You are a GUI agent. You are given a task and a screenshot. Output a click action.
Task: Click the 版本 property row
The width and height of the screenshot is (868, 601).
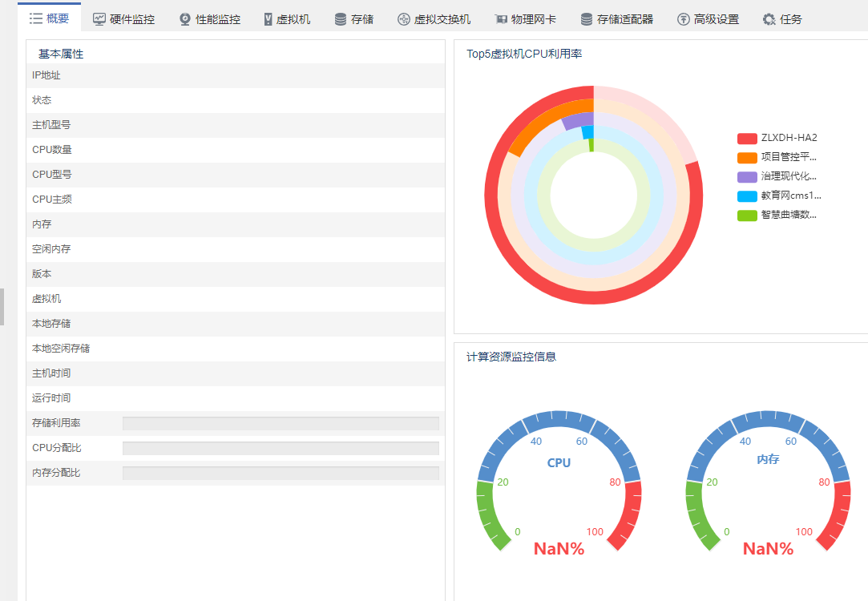click(x=236, y=275)
